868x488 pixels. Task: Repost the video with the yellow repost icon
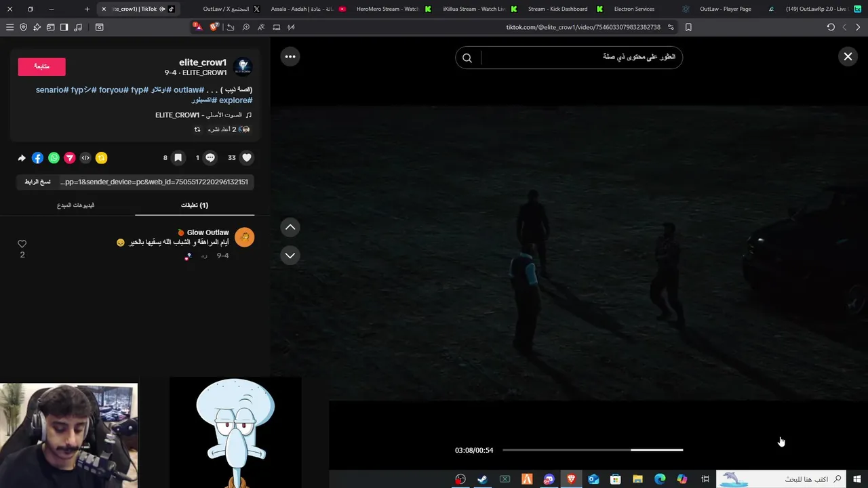point(101,158)
